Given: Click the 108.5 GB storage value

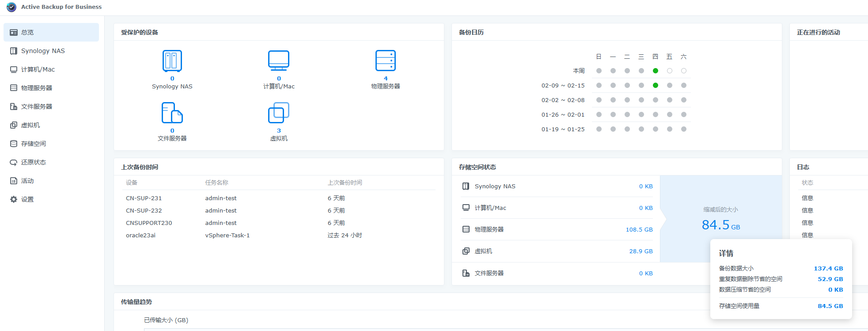Looking at the screenshot, I should pos(639,229).
